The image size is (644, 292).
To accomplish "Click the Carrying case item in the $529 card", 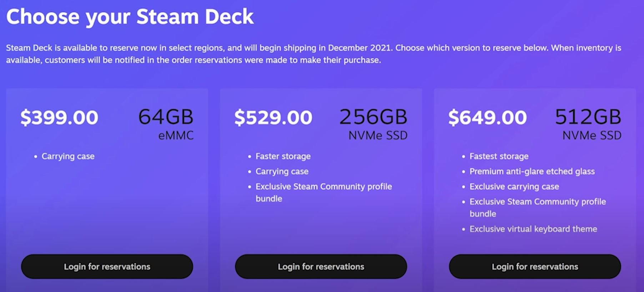I will point(282,171).
